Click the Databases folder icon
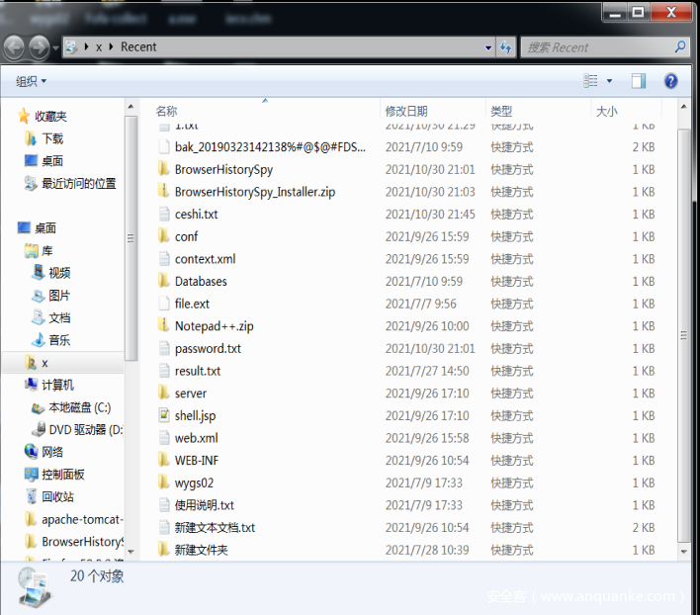This screenshot has width=700, height=615. (x=164, y=281)
